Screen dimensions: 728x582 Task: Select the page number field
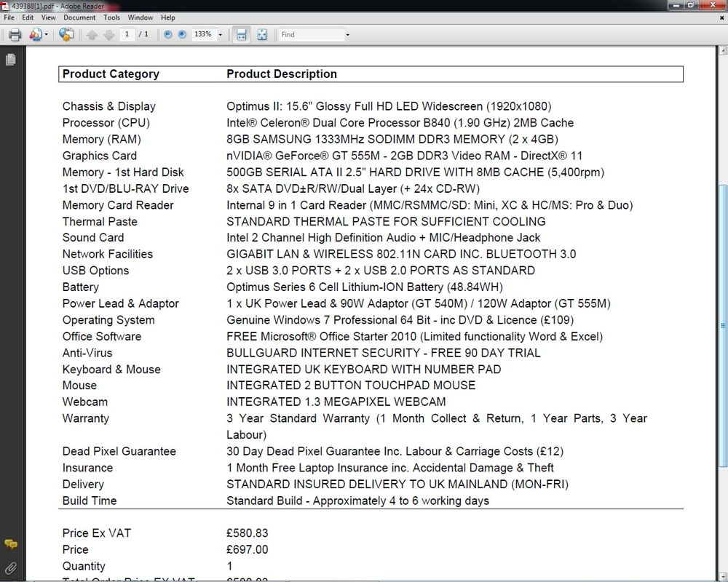click(127, 34)
